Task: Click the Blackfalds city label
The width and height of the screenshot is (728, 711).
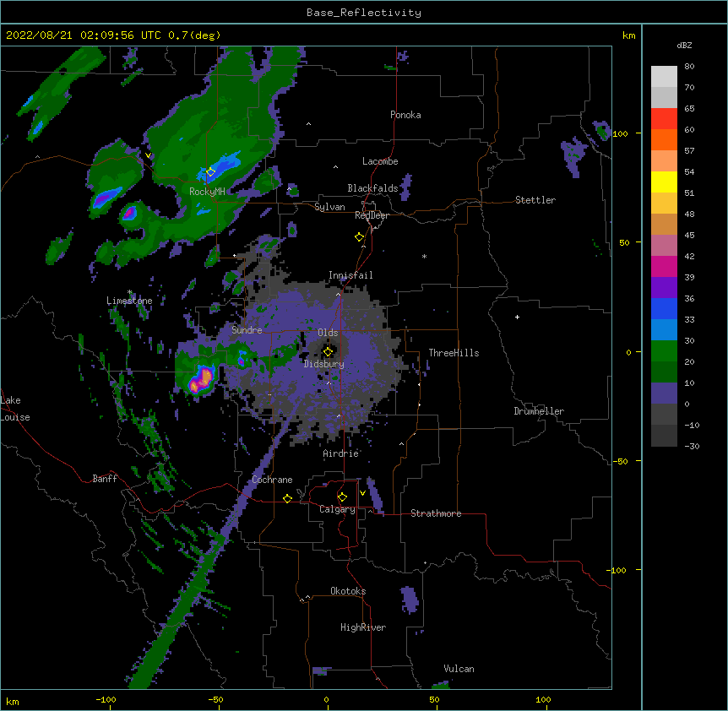Action: (x=372, y=188)
